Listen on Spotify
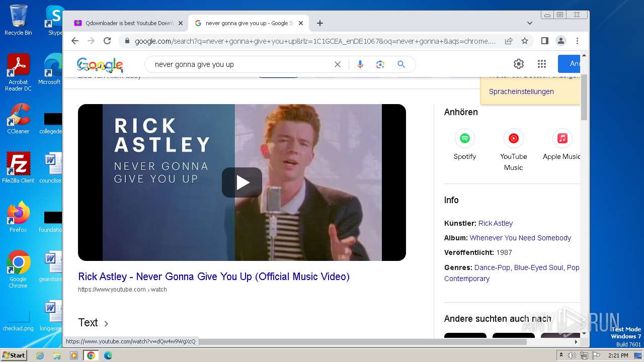 (x=464, y=145)
